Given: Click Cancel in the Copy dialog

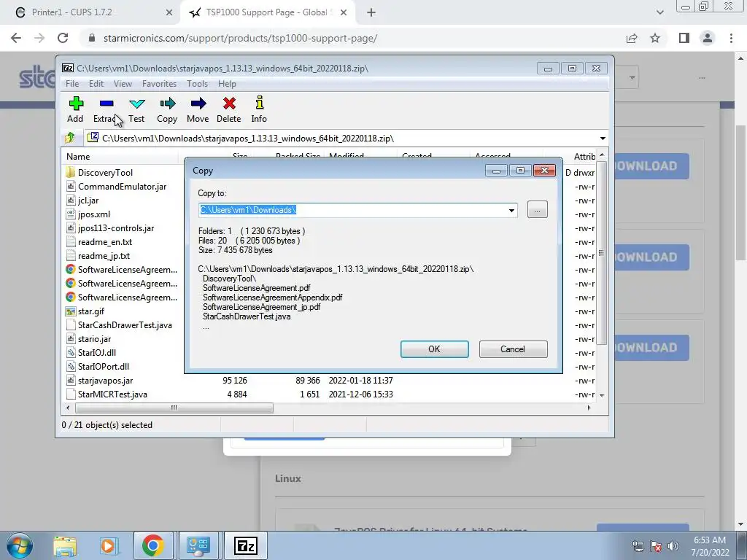Looking at the screenshot, I should [x=513, y=349].
